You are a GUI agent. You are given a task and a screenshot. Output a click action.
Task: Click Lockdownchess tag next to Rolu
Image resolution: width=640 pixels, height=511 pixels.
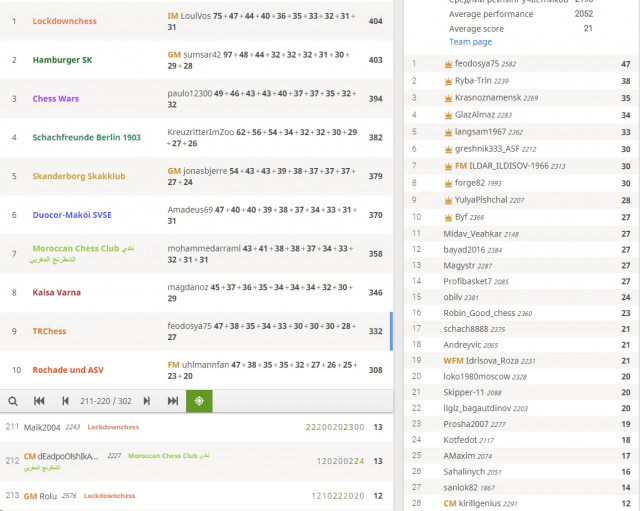109,495
